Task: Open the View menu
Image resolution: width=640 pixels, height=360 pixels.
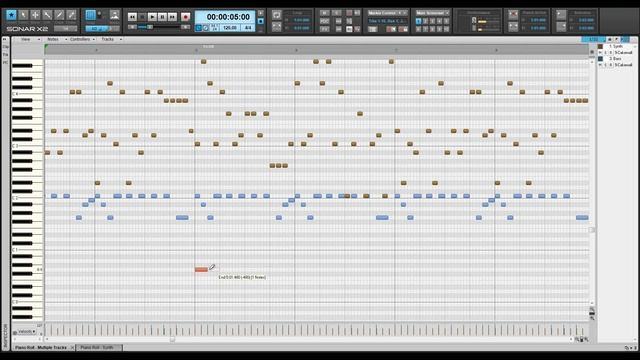Action: click(x=26, y=39)
